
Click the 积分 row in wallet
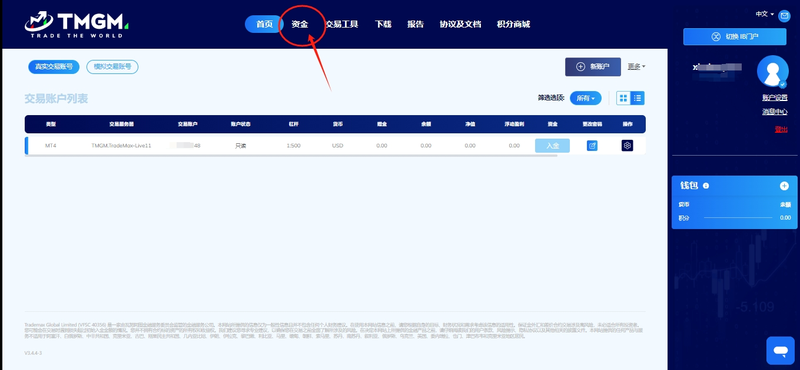point(734,218)
